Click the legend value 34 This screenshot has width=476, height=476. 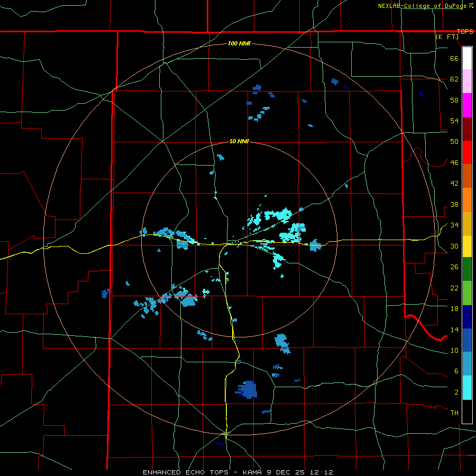pyautogui.click(x=454, y=225)
